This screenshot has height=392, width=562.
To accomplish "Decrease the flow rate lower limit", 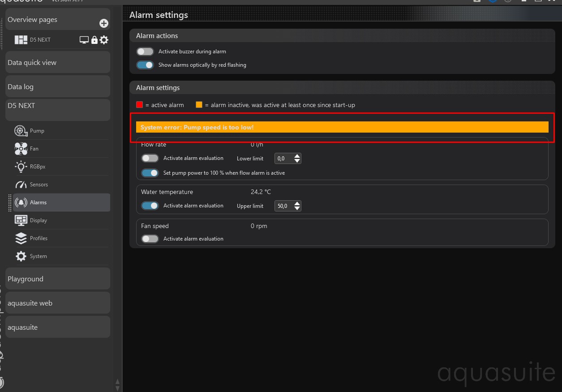I will click(297, 161).
